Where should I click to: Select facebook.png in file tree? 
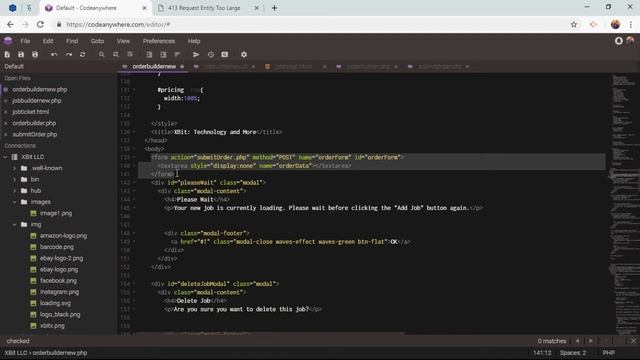(58, 281)
